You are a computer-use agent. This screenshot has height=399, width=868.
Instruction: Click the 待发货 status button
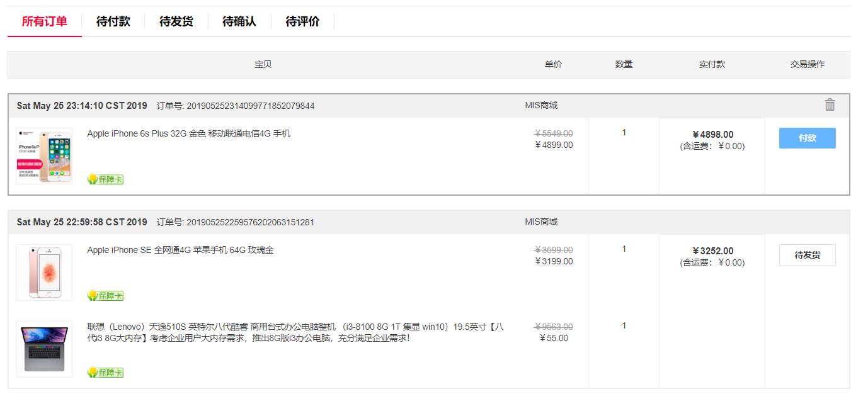click(807, 255)
